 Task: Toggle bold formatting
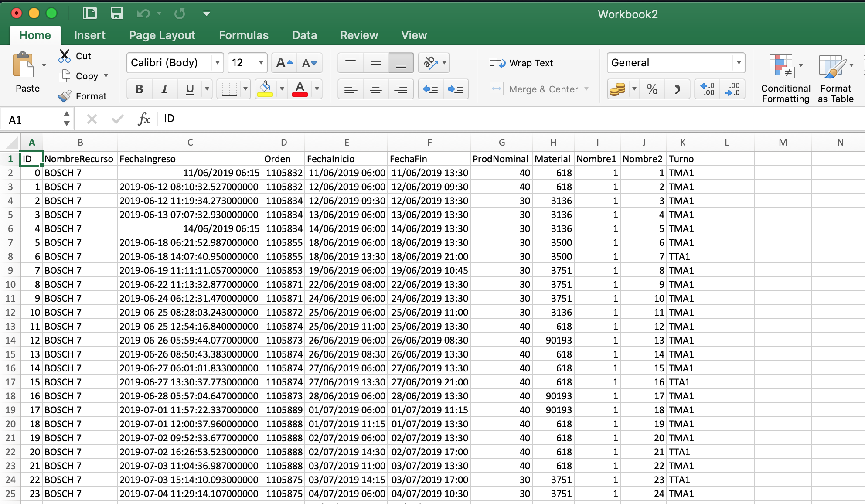(x=139, y=89)
